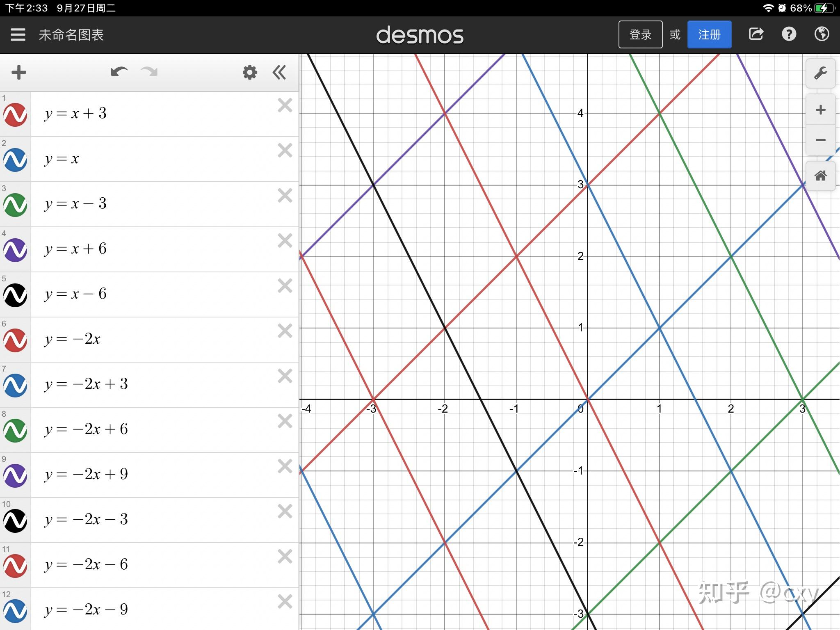
Task: Zoom out on the graph
Action: (x=820, y=140)
